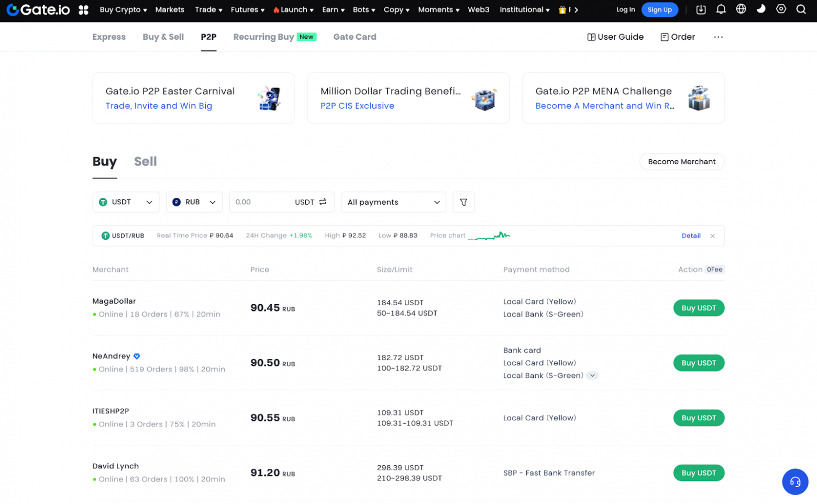Open the 'Become A Merchant and Win' link
817x504 pixels.
(605, 106)
